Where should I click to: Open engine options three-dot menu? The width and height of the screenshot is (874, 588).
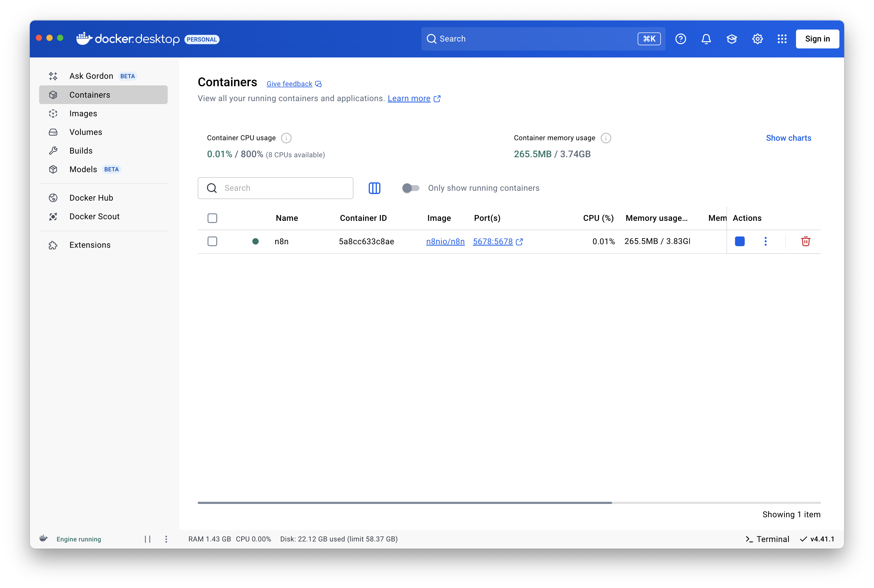[x=166, y=539]
